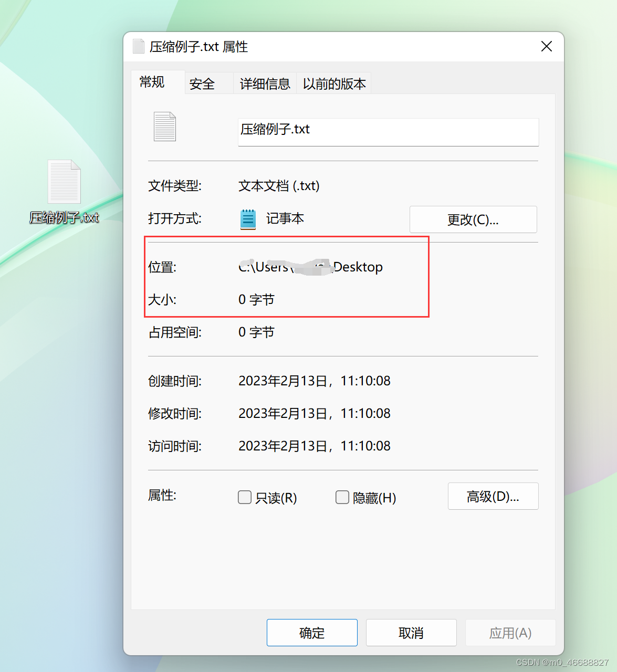This screenshot has width=617, height=672.
Task: Click the 确定 button to confirm
Action: click(311, 633)
